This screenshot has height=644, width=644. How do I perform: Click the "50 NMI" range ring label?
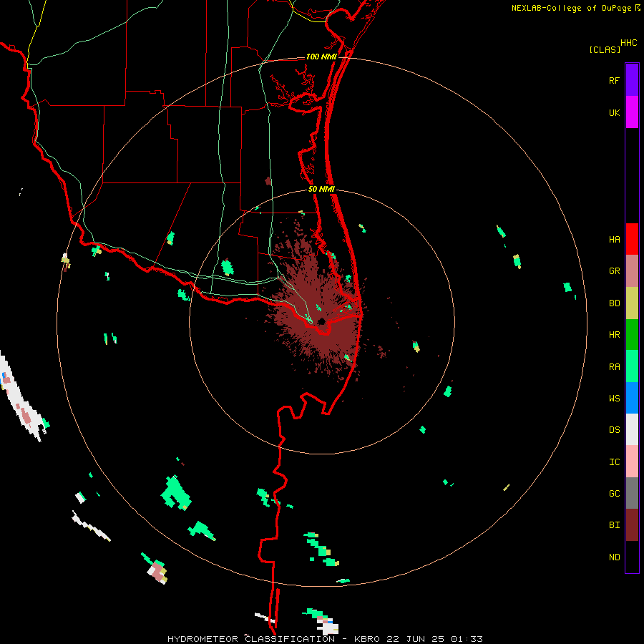point(321,189)
